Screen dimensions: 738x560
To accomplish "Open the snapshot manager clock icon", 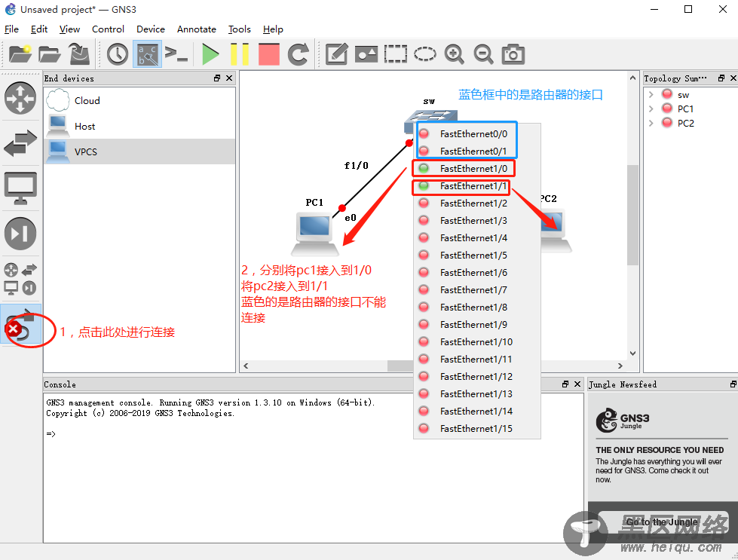I will point(117,54).
